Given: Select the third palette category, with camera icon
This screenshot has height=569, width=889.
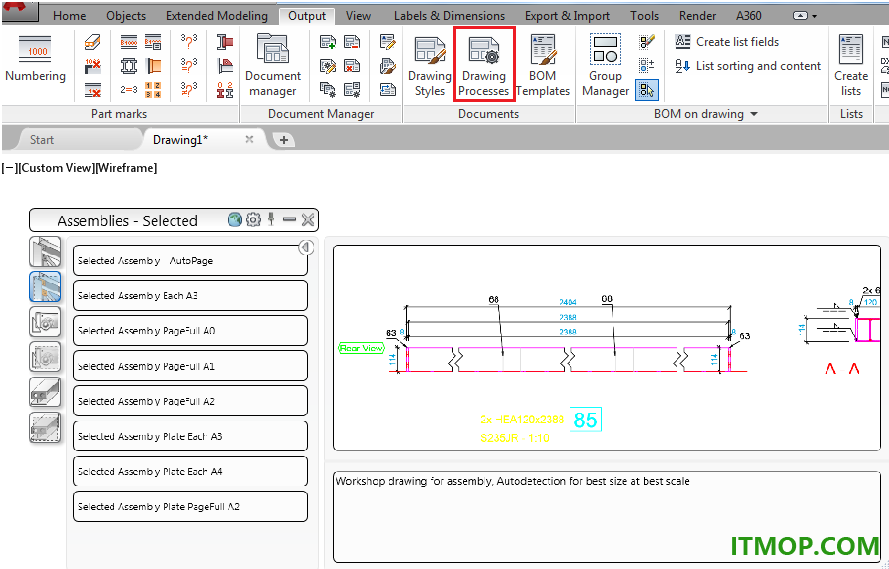Looking at the screenshot, I should pos(45,322).
